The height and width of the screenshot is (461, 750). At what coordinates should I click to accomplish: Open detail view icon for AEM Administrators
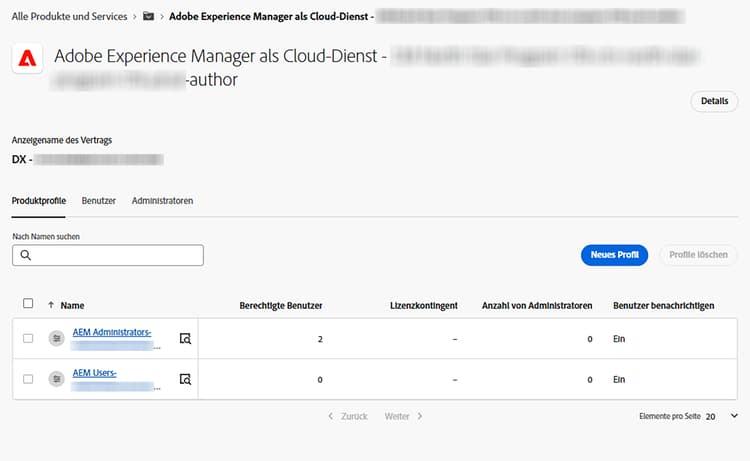point(185,339)
